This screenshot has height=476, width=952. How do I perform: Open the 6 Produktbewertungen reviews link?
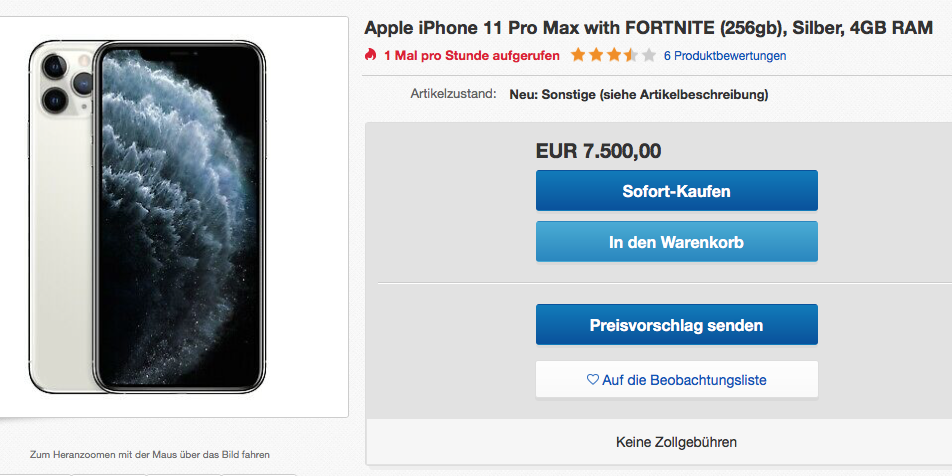click(x=724, y=56)
